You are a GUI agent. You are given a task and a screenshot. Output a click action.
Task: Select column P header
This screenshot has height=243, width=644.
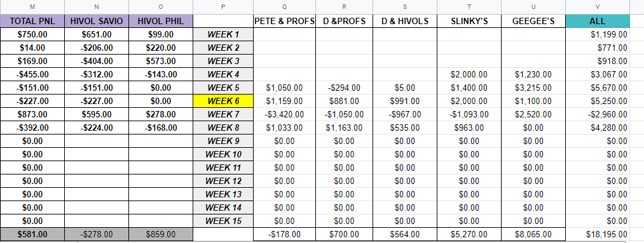pyautogui.click(x=223, y=6)
